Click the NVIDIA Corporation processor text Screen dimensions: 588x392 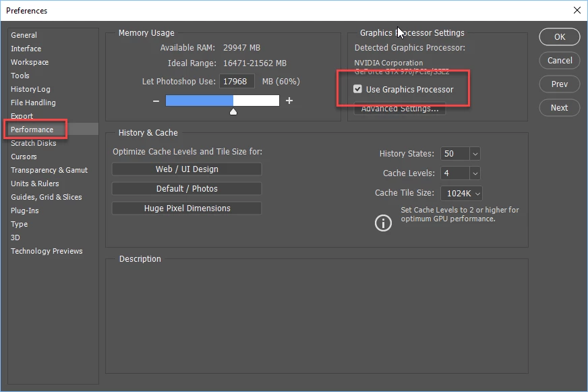388,63
